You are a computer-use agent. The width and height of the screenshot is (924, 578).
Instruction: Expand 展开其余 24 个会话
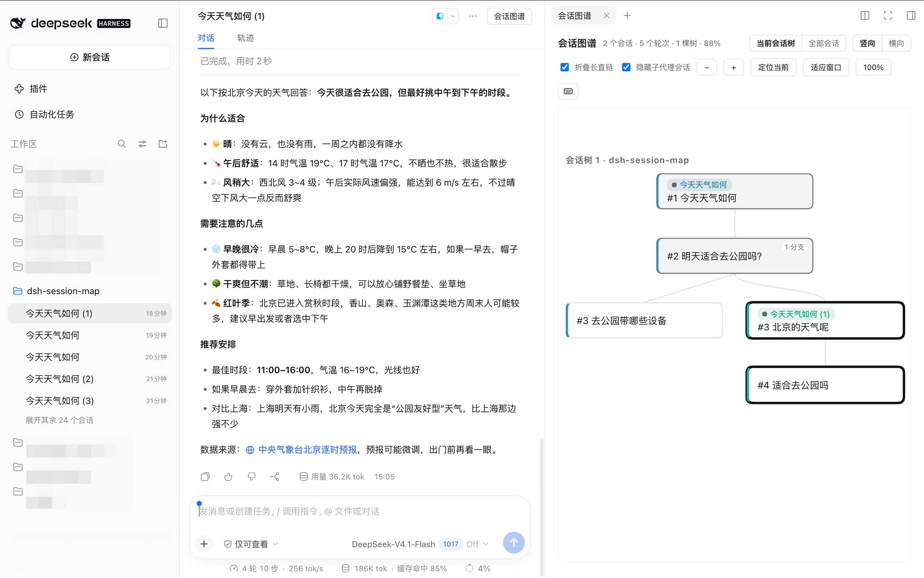pos(59,420)
